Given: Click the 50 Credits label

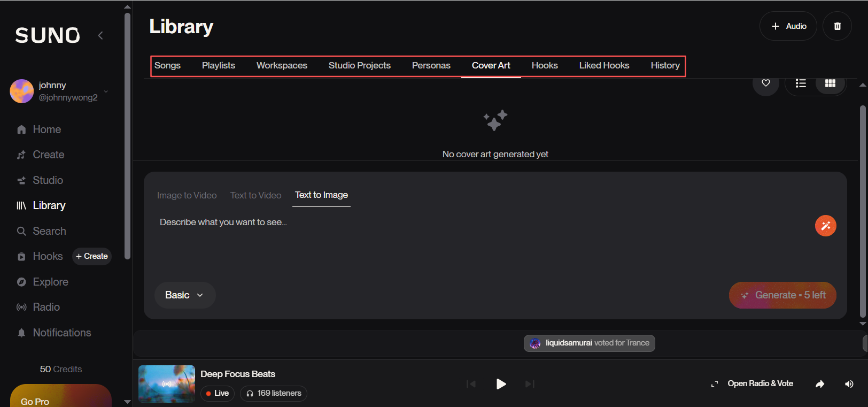Looking at the screenshot, I should (x=61, y=369).
